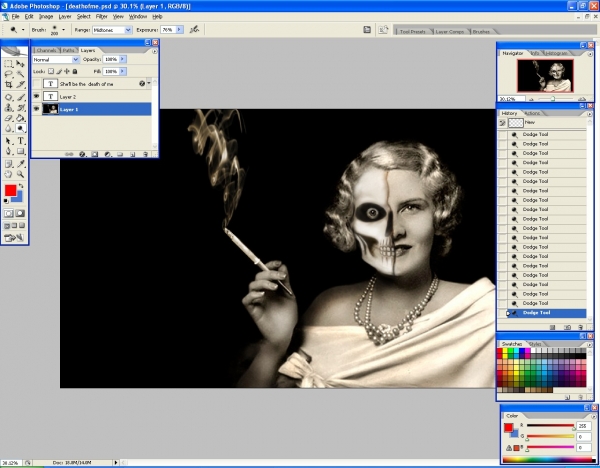Screen dimensions: 600x468
Task: Hide Layer 2 with its eye icon
Action: pos(36,96)
